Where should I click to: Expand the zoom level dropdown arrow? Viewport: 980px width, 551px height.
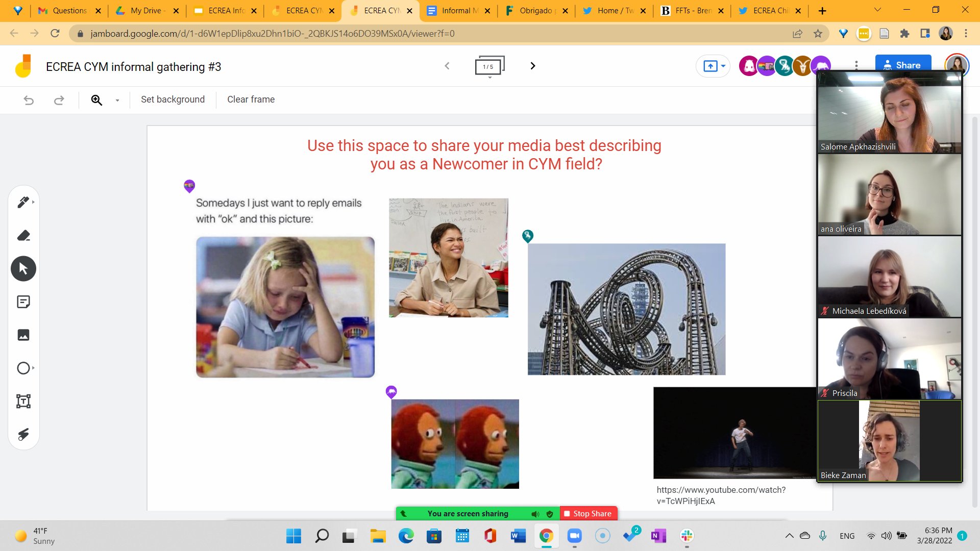coord(117,100)
